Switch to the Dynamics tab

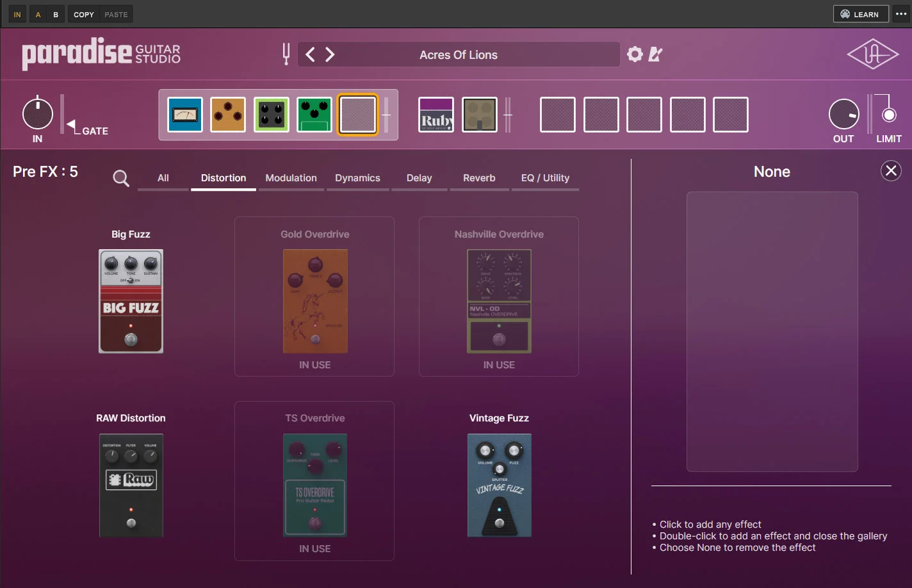coord(357,178)
